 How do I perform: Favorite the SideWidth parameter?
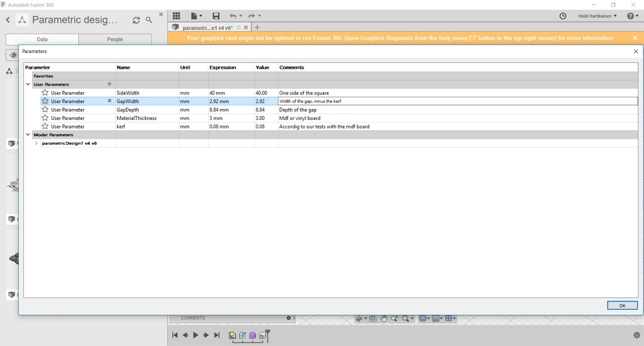point(45,93)
